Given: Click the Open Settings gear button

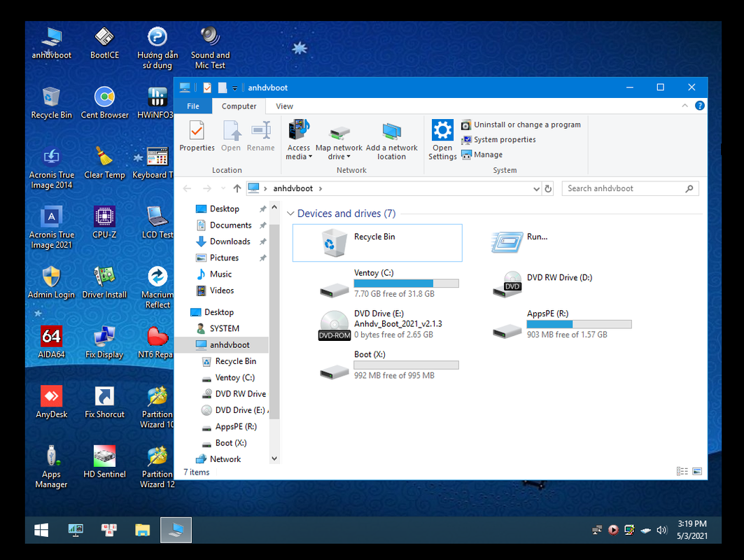Looking at the screenshot, I should (442, 139).
